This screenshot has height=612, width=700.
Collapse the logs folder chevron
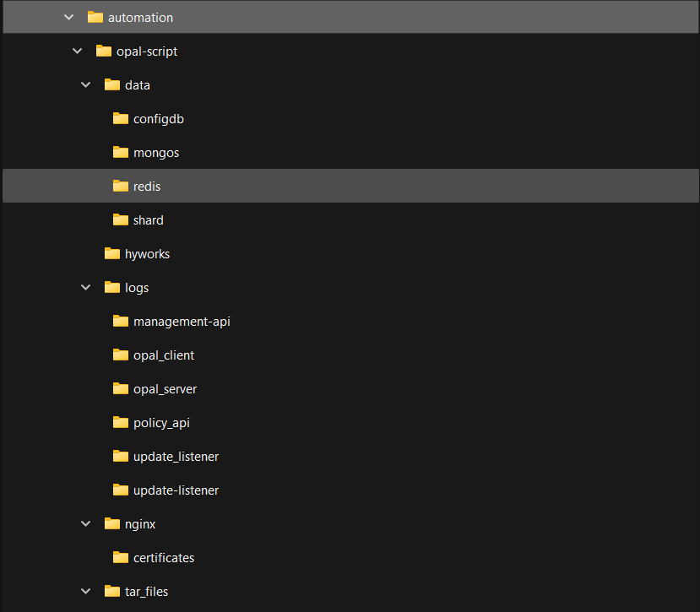pyautogui.click(x=86, y=288)
